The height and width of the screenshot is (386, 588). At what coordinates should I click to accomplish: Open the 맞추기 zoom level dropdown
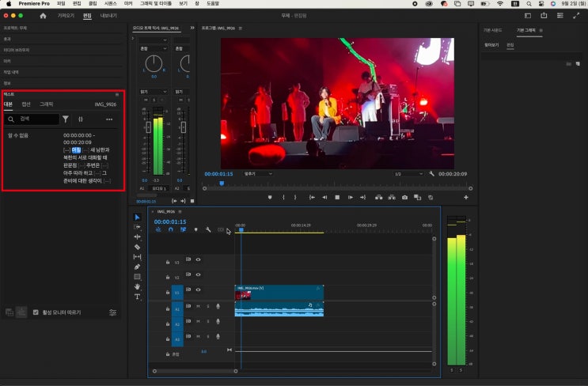pyautogui.click(x=258, y=173)
